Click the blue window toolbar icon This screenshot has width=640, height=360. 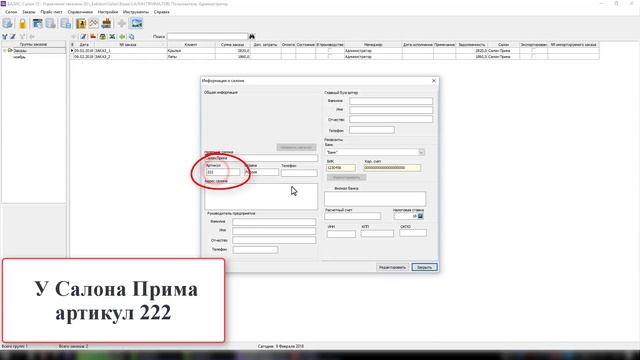pos(38,23)
